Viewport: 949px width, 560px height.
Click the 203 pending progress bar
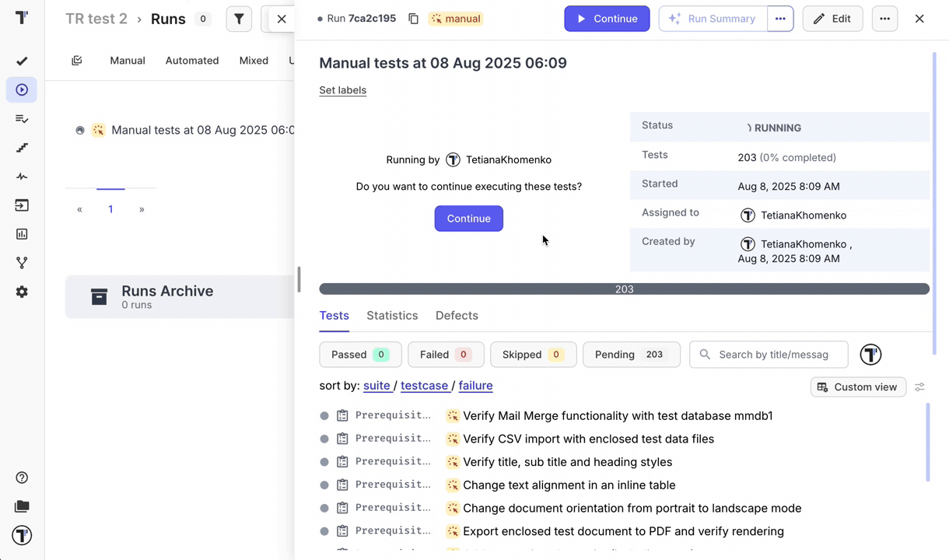point(624,289)
